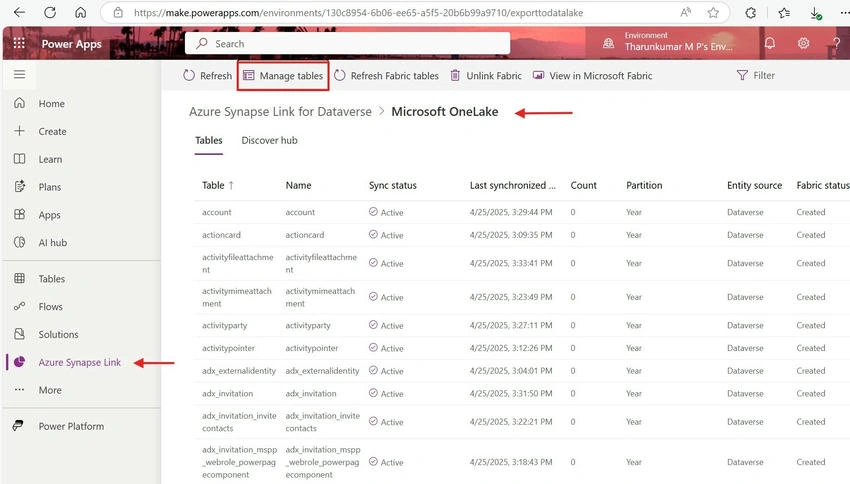Switch to Discover hub tab

[x=269, y=140]
